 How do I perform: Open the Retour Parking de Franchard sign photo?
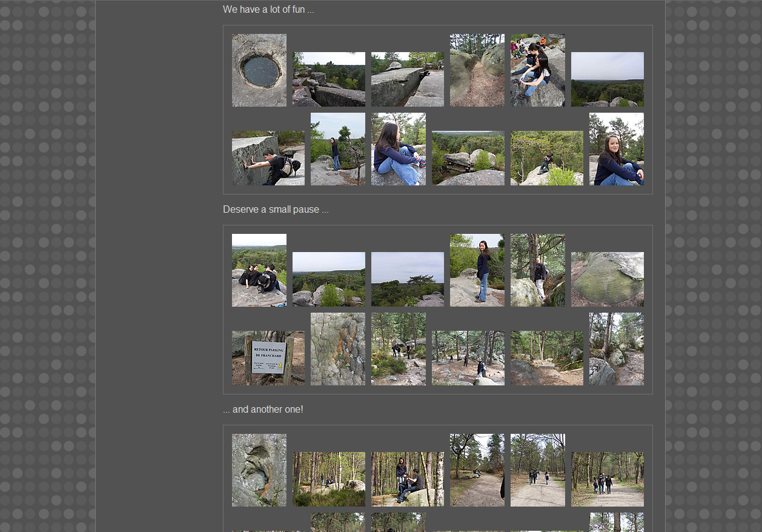pyautogui.click(x=268, y=358)
